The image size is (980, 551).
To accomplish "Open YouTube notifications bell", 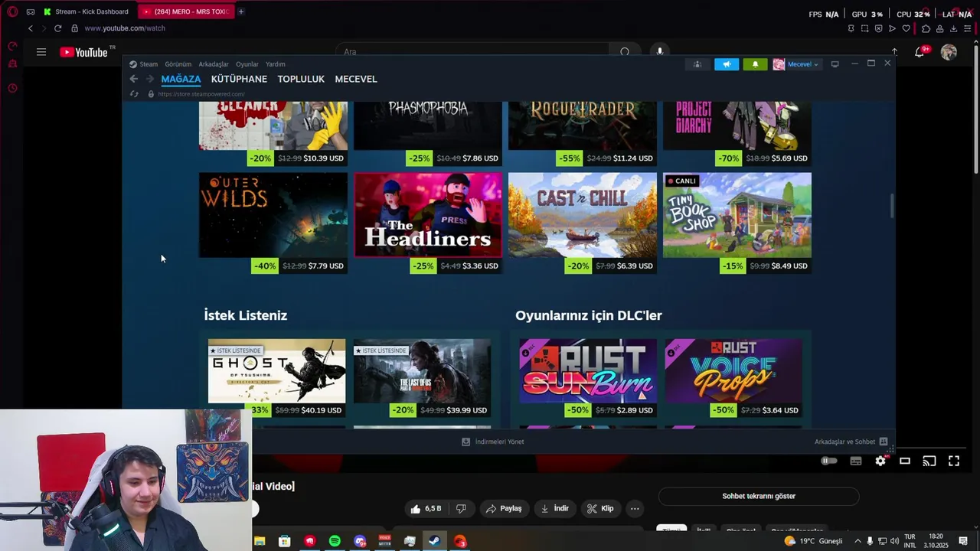I will pyautogui.click(x=920, y=52).
